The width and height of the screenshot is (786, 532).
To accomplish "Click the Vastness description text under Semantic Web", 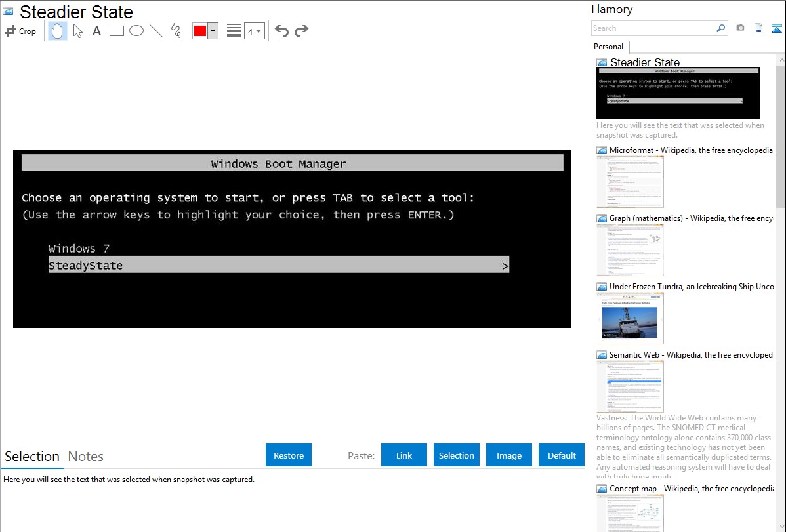I will click(684, 447).
